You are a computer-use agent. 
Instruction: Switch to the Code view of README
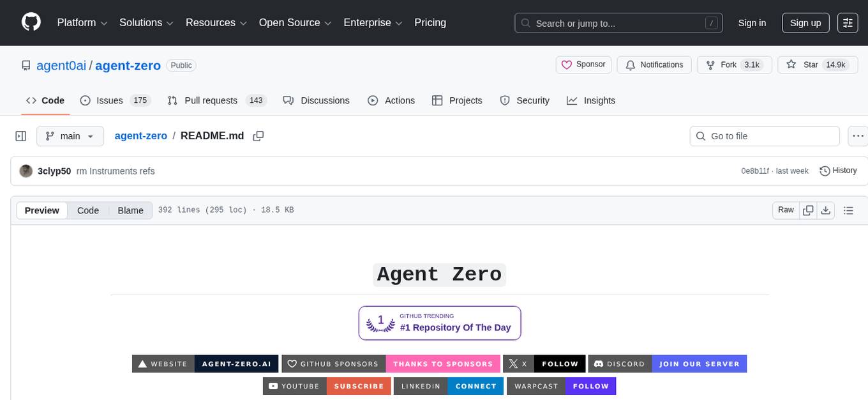87,210
